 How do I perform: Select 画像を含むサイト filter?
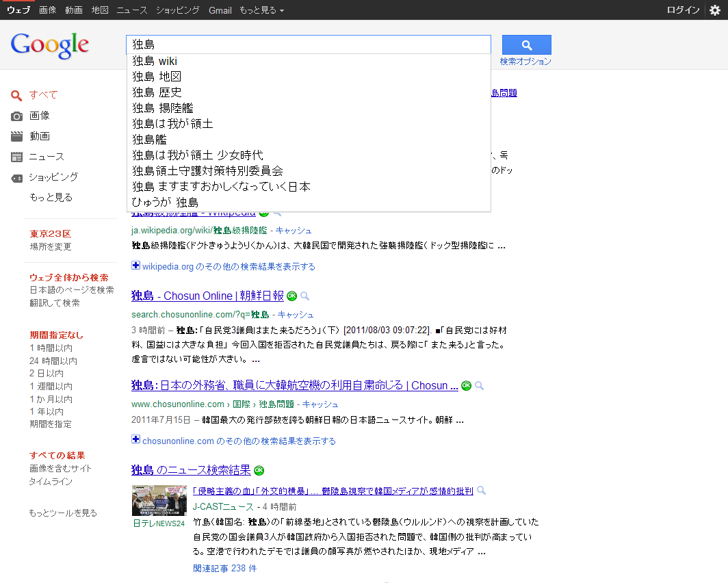pyautogui.click(x=60, y=468)
